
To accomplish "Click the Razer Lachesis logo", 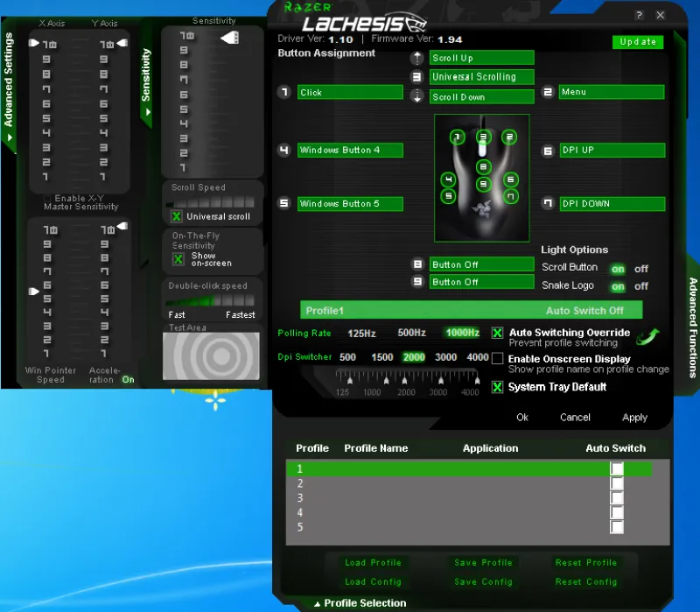I will click(x=363, y=21).
